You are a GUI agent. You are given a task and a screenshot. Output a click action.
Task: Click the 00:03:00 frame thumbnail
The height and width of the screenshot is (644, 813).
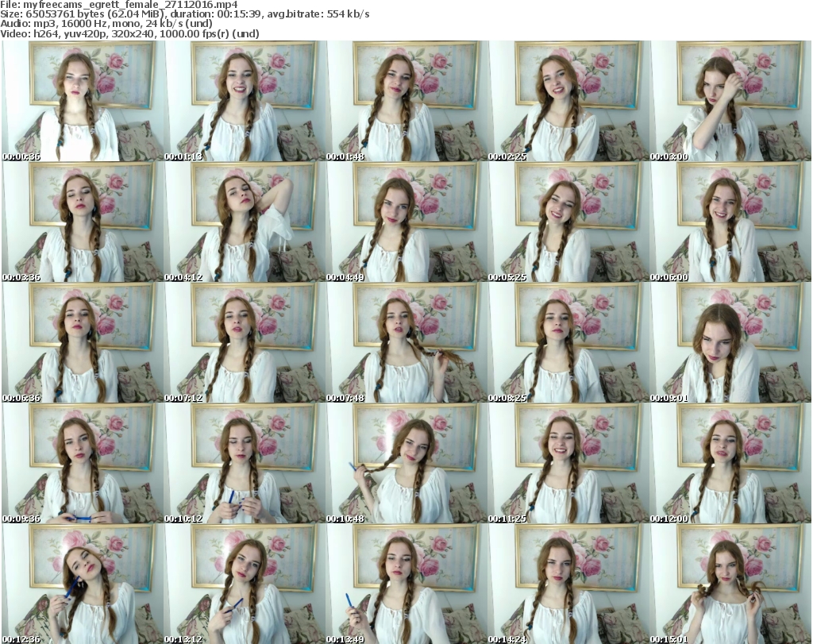click(730, 101)
